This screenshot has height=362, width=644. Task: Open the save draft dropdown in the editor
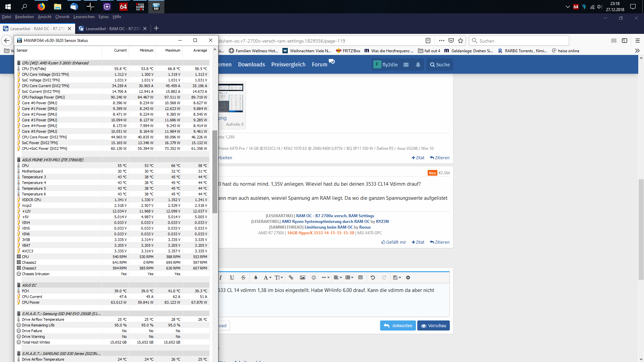[397, 278]
